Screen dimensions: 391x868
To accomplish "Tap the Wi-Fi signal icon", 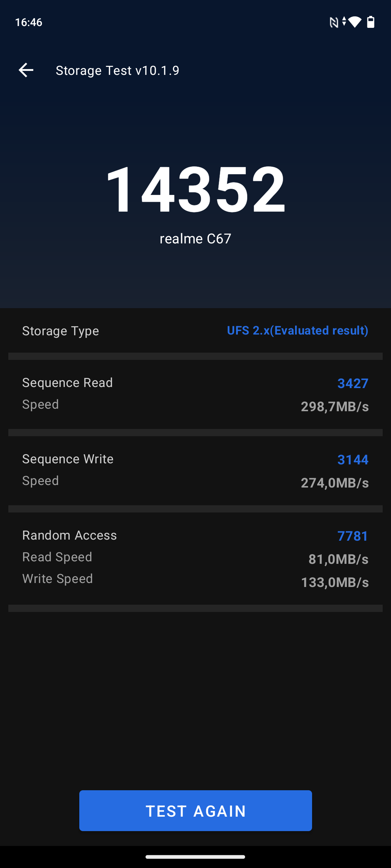I will 355,22.
